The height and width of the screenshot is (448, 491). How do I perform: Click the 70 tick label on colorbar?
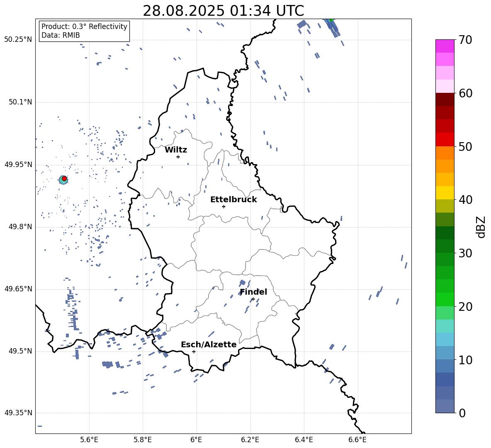(466, 40)
